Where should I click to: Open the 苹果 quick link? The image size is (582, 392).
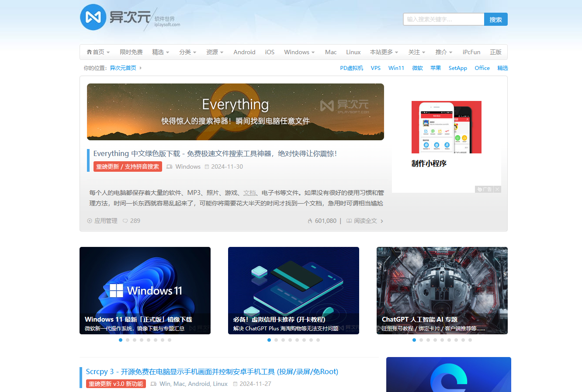click(436, 68)
